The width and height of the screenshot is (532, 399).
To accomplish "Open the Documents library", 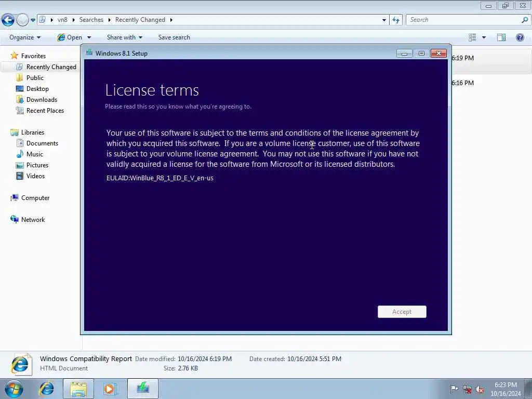I will [42, 143].
